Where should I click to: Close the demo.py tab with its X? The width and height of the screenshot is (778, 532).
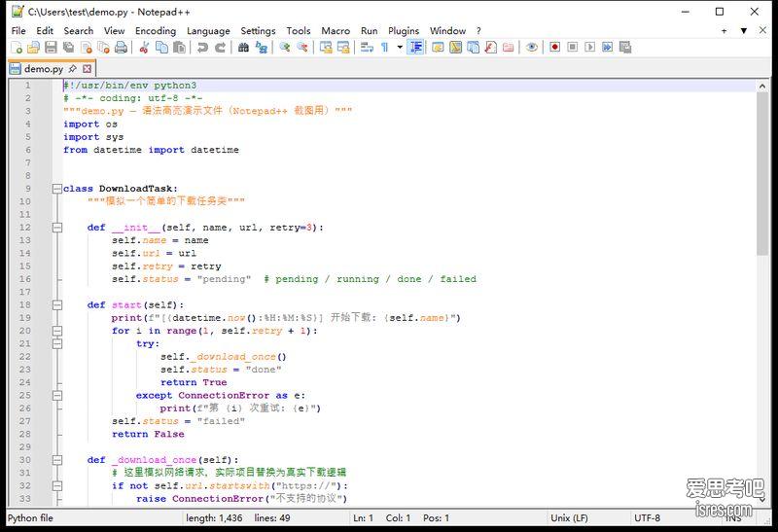pyautogui.click(x=87, y=68)
